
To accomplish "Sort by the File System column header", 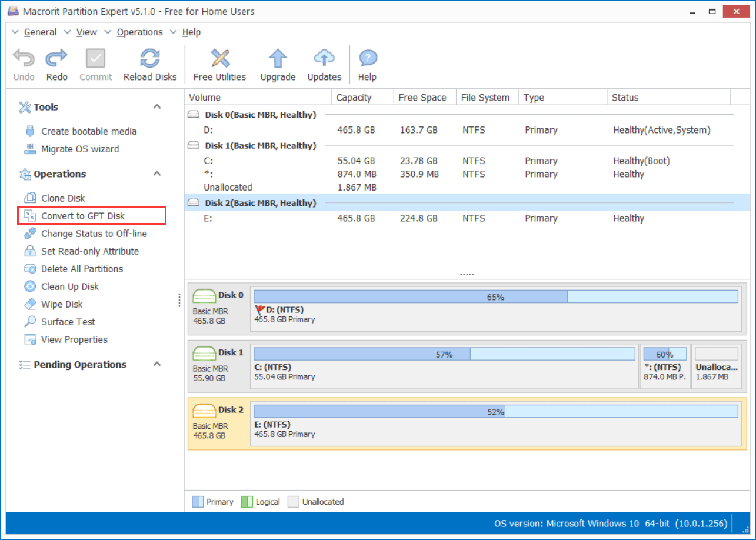I will (487, 98).
